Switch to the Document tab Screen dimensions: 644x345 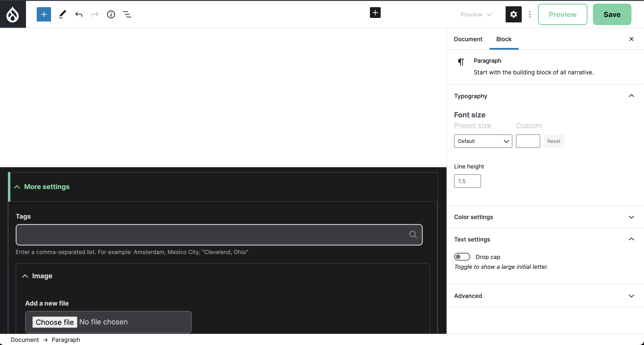tap(468, 39)
